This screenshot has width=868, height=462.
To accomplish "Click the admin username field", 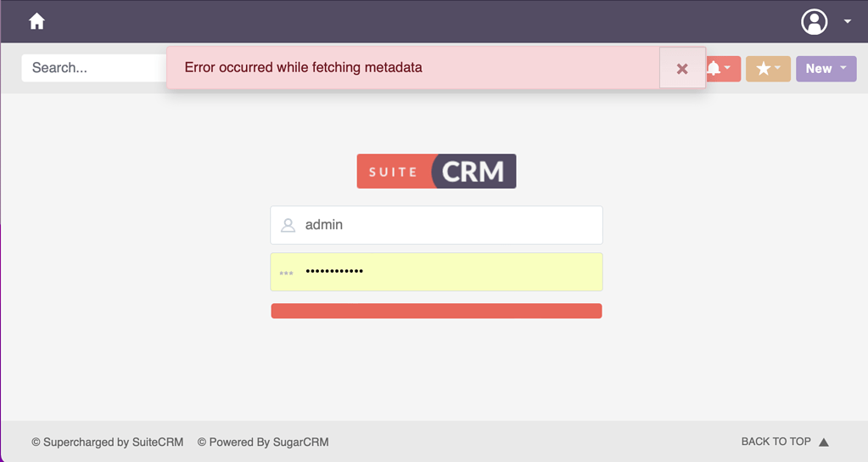I will 450,225.
